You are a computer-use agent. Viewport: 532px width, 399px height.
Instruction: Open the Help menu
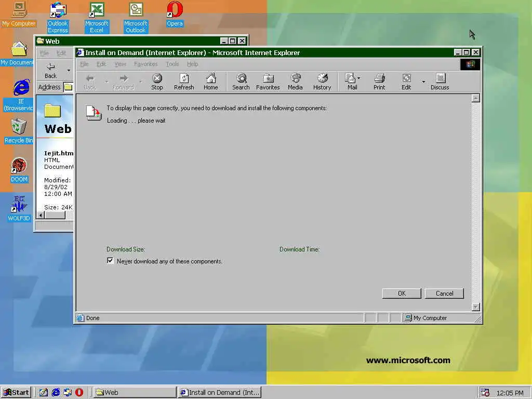point(192,64)
